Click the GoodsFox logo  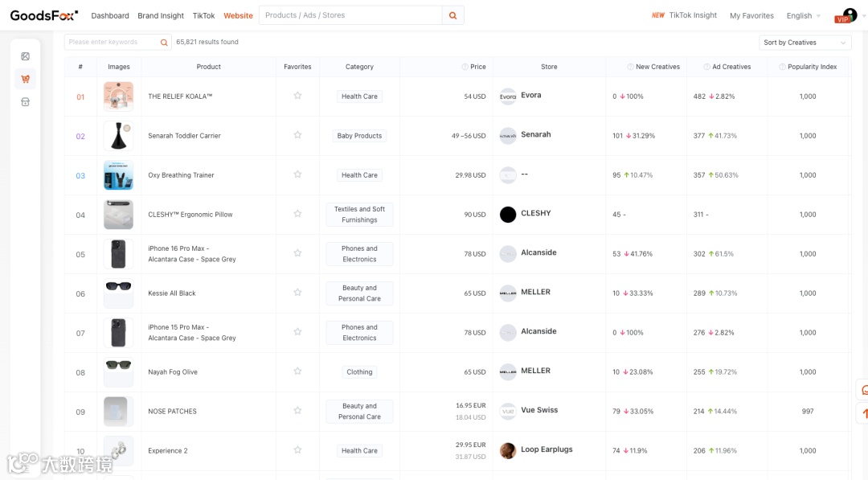pos(43,15)
